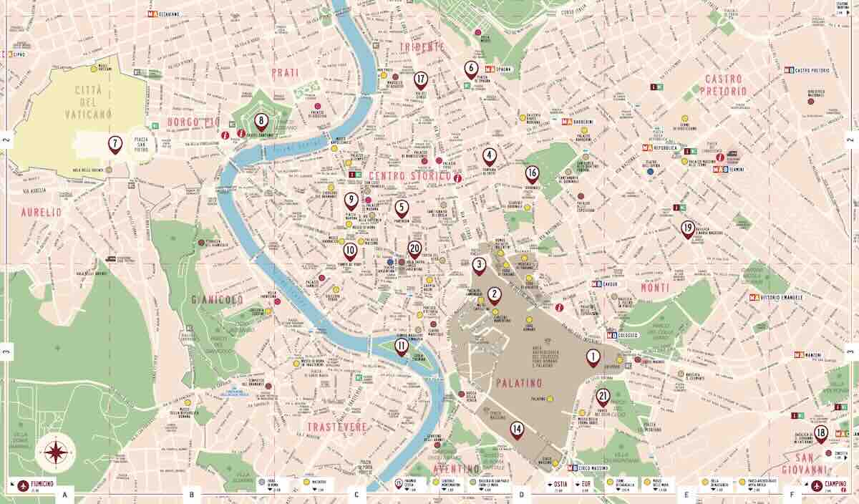Click the compass rose icon
This screenshot has height=504, width=859.
[x=55, y=452]
